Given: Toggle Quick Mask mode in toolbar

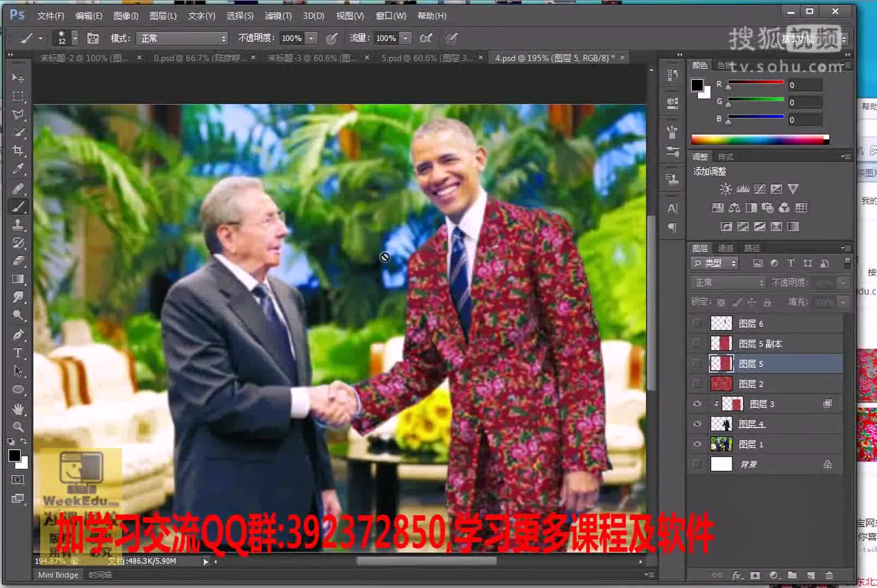Looking at the screenshot, I should pos(18,480).
